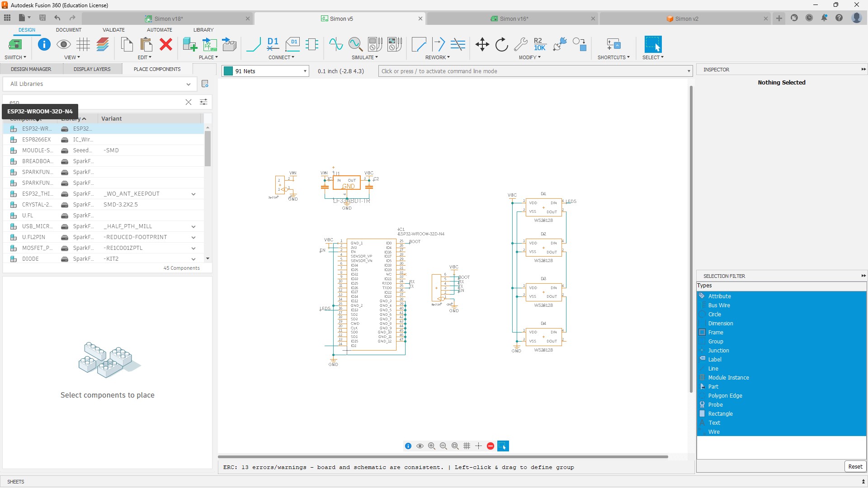Select the R2 10K Value tool
This screenshot has width=868, height=488.
pyautogui.click(x=540, y=44)
